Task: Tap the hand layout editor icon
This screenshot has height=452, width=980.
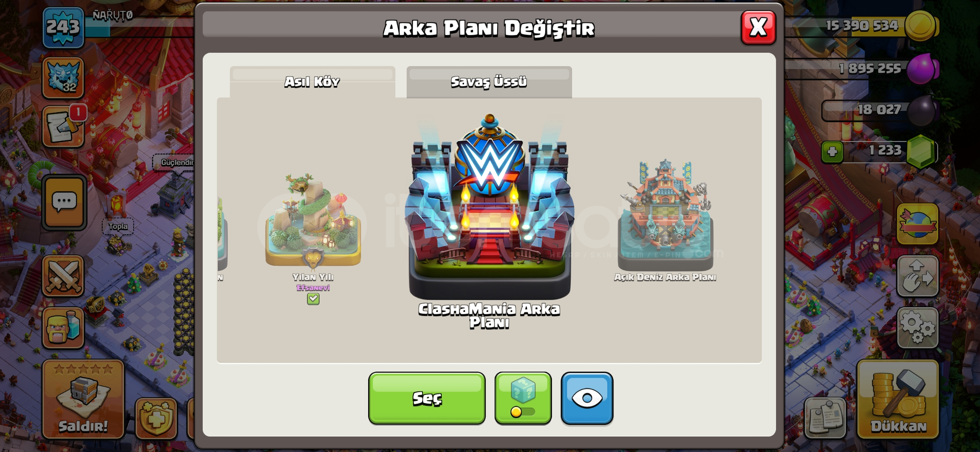Action: coord(917,276)
